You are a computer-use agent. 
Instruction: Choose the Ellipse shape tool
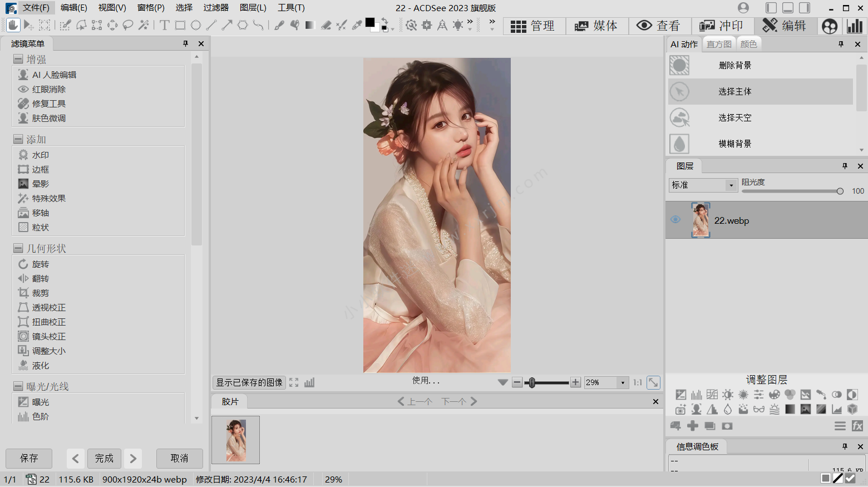click(196, 25)
